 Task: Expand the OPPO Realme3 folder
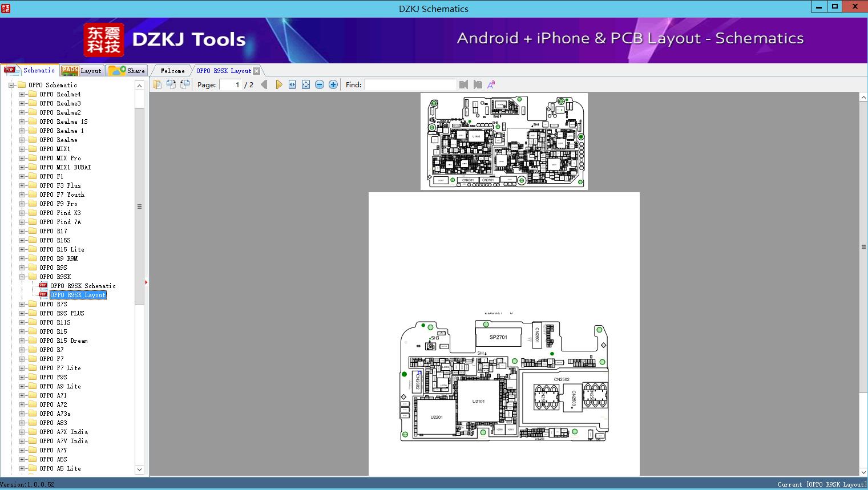click(x=22, y=103)
